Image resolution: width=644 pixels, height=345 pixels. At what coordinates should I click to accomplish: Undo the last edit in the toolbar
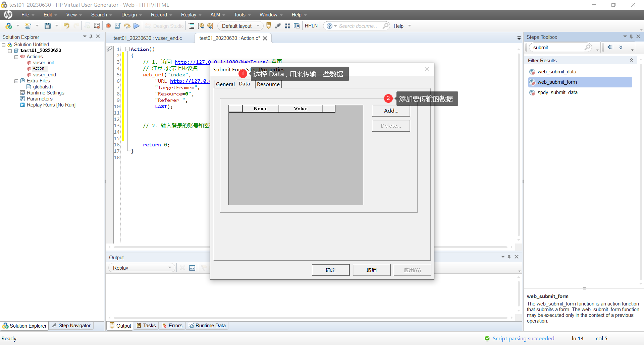(x=66, y=26)
